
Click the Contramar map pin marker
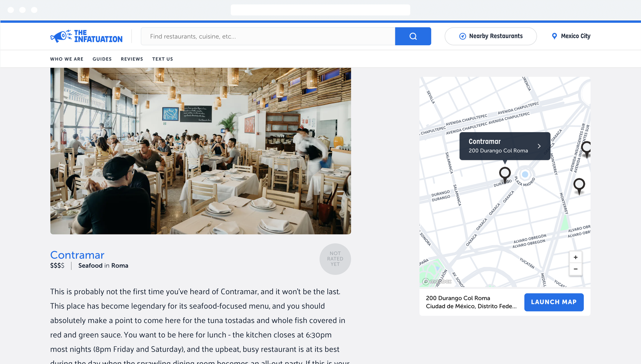[505, 175]
